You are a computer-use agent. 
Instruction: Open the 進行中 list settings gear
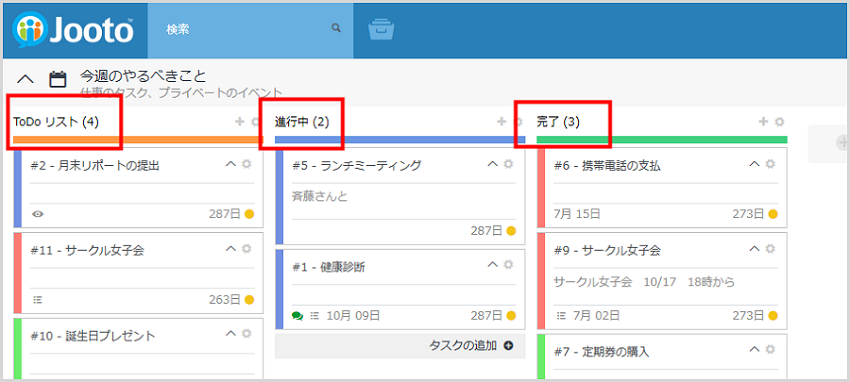click(x=518, y=122)
